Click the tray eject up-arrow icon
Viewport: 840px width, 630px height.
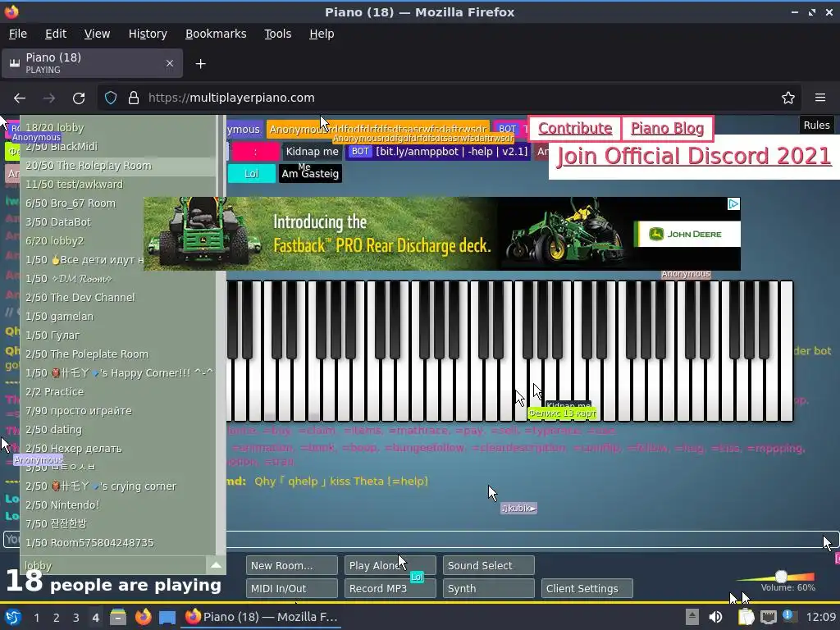click(692, 617)
